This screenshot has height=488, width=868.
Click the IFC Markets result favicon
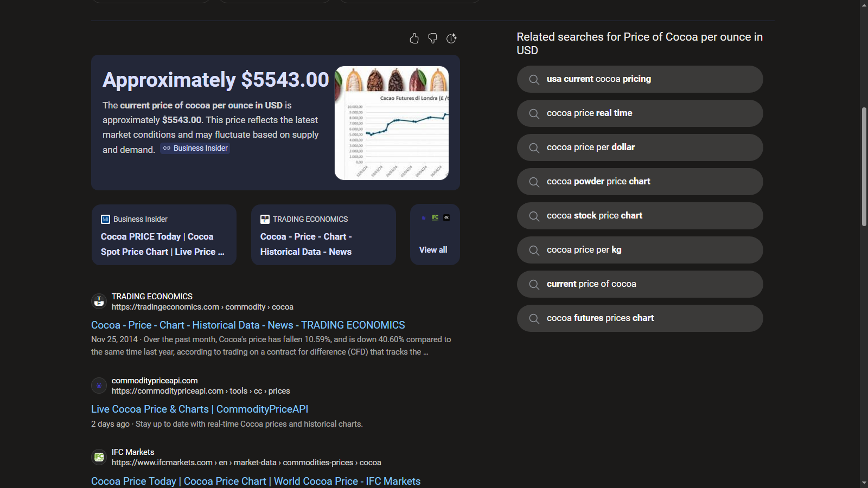point(99,457)
